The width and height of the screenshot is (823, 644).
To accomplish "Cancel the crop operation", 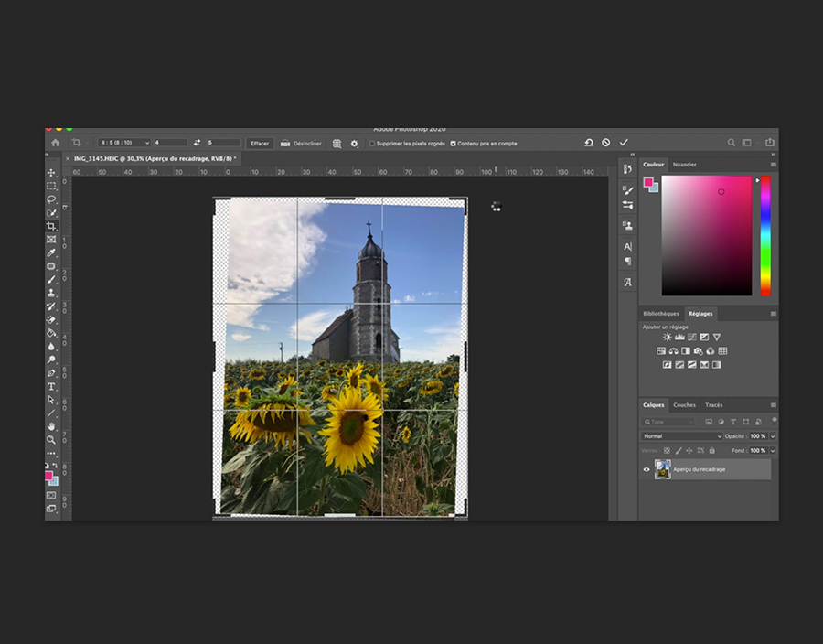I will (x=605, y=143).
